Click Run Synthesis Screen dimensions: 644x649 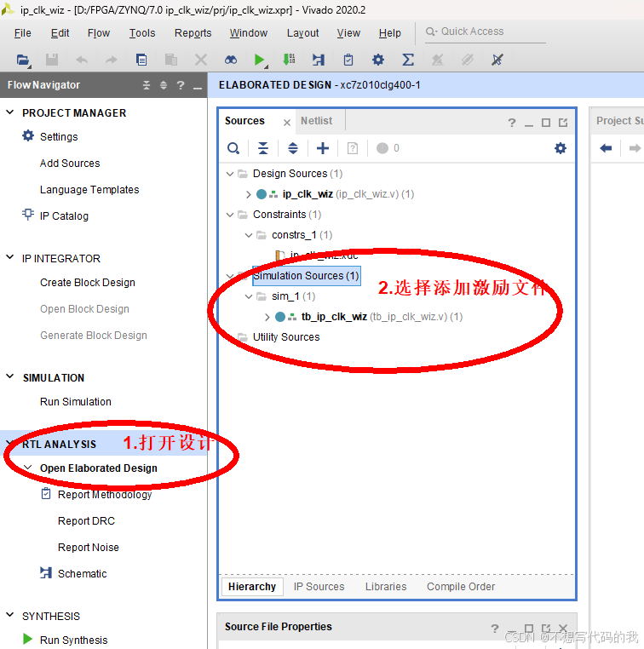(x=73, y=640)
